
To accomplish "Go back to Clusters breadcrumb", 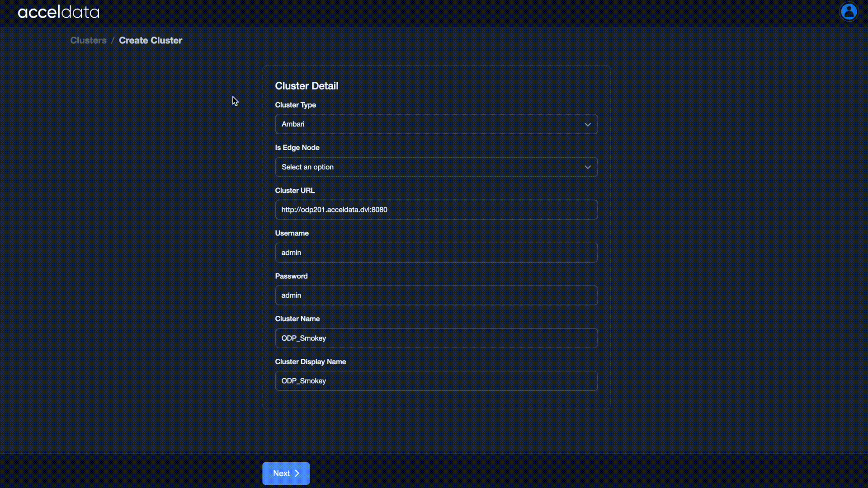I will tap(88, 40).
